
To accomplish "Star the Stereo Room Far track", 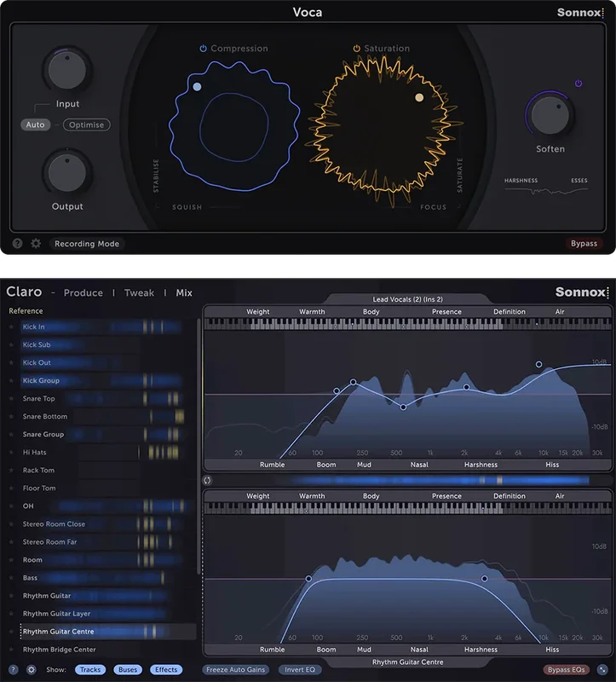I will [11, 542].
